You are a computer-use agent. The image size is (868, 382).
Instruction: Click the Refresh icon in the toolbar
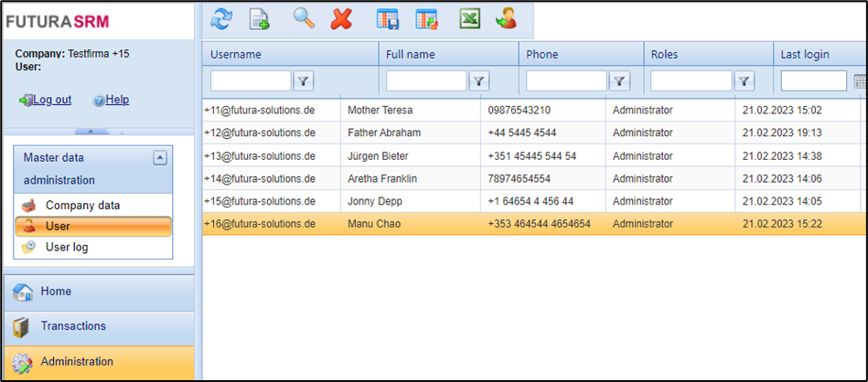pos(221,18)
